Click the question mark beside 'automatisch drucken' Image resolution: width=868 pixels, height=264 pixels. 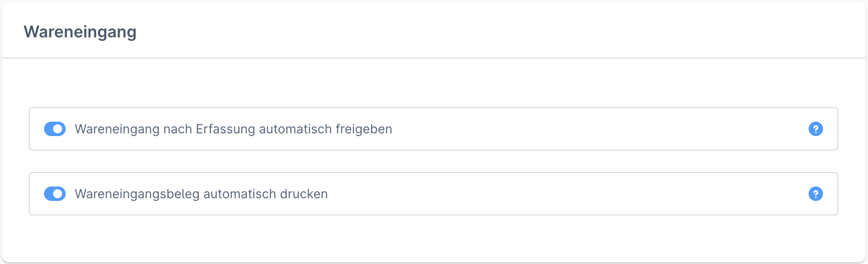coord(815,194)
